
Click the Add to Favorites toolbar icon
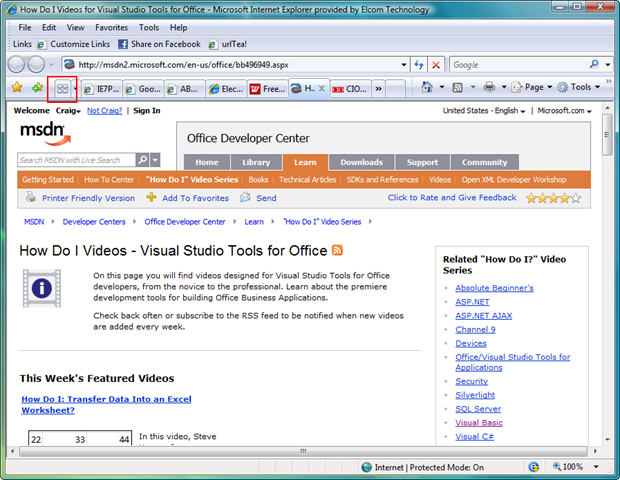[x=38, y=88]
